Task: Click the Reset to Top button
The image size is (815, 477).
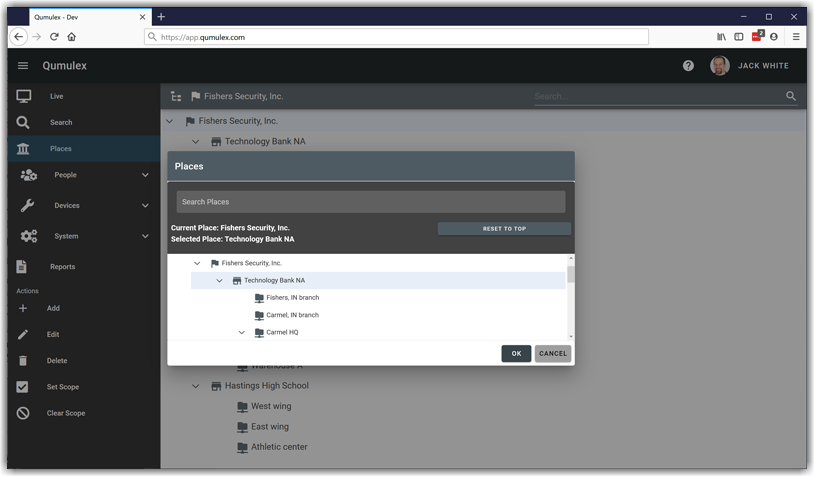Action: pyautogui.click(x=504, y=229)
